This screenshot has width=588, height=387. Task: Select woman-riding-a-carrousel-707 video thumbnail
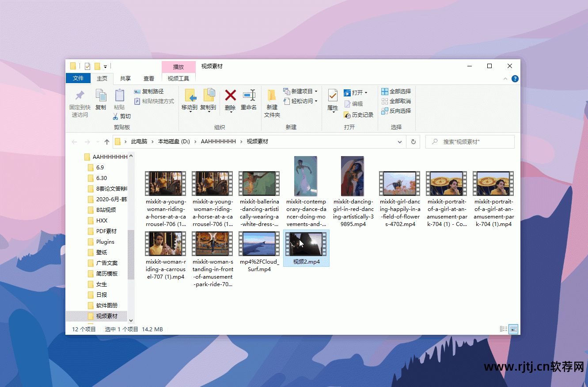[166, 244]
